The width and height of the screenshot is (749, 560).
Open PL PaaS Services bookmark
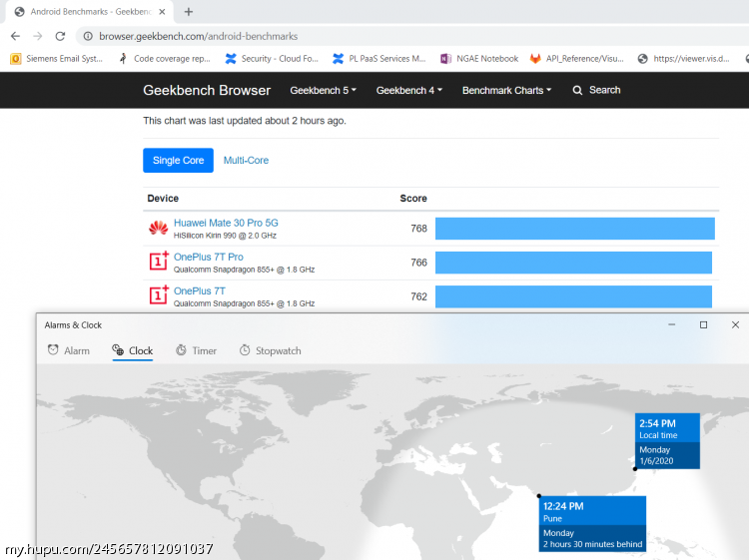[378, 59]
